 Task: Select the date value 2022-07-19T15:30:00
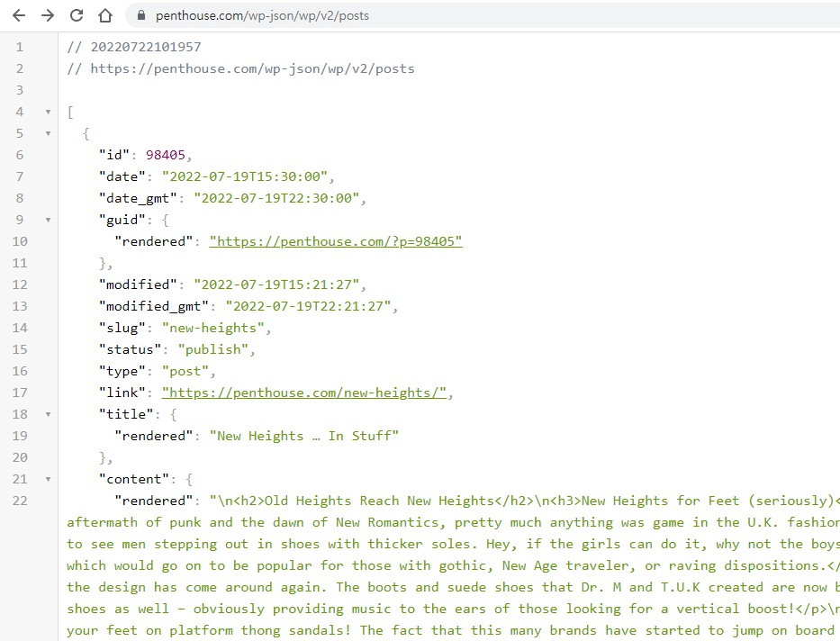tap(245, 176)
